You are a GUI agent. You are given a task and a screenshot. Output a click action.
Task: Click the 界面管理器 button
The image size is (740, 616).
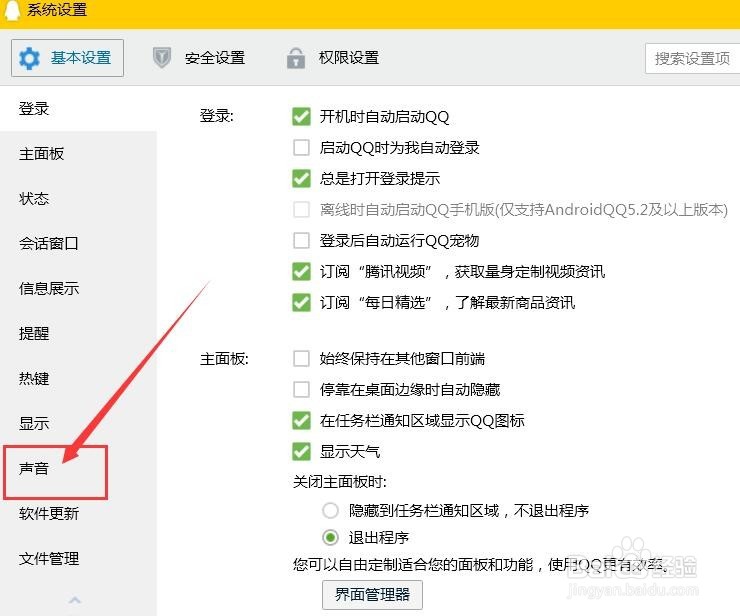[x=372, y=595]
